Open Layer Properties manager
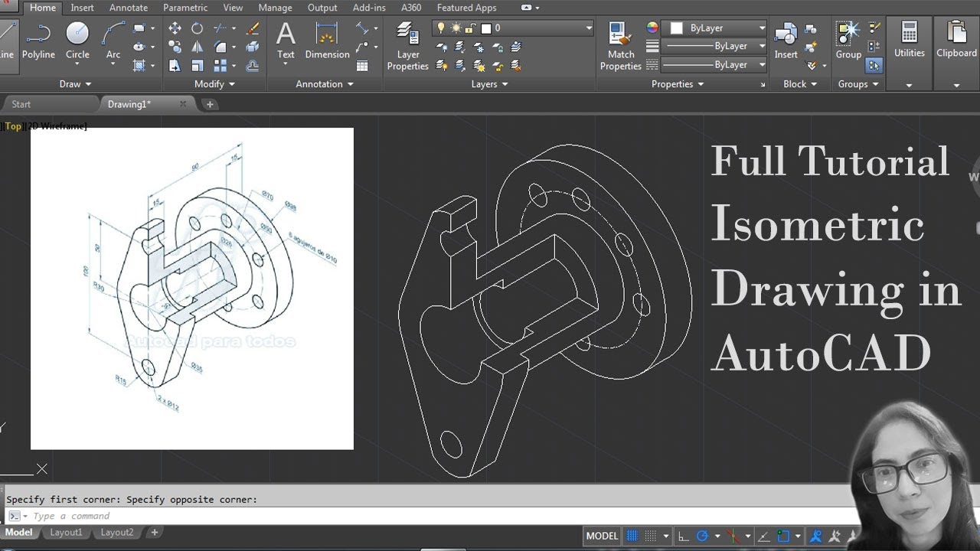The width and height of the screenshot is (980, 551). click(x=407, y=46)
